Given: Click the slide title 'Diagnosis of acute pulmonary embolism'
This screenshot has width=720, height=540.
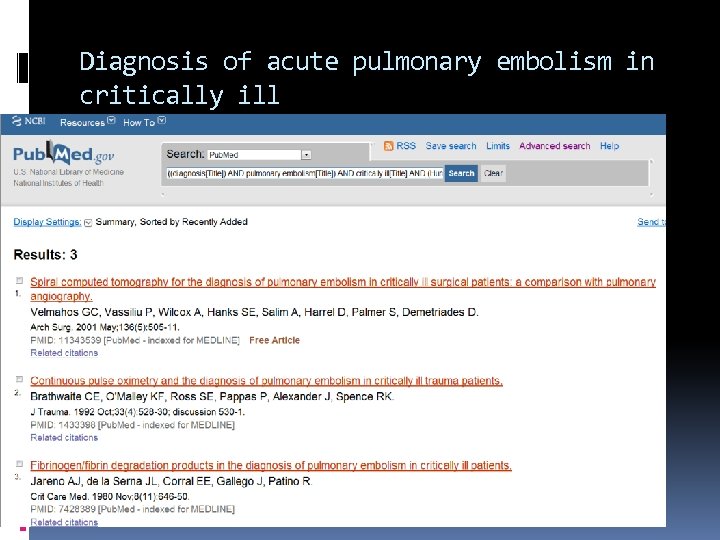Looking at the screenshot, I should (x=367, y=78).
